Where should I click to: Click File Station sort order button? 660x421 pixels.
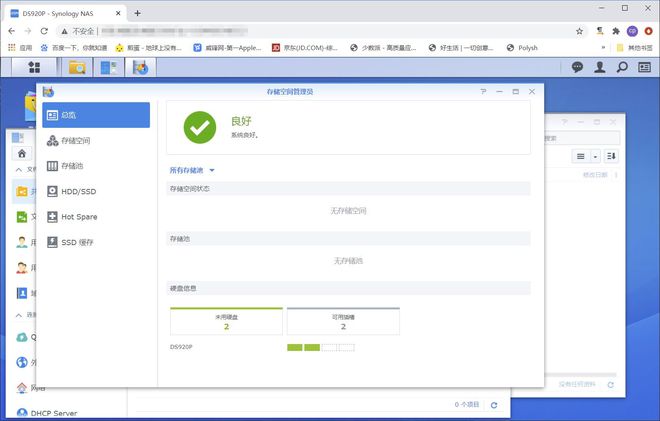click(611, 157)
